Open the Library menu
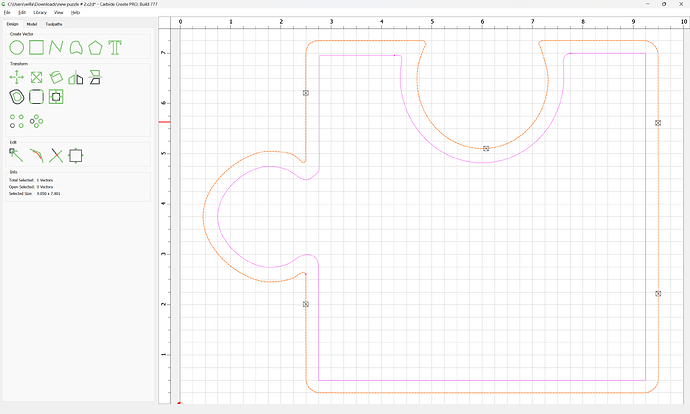690x414 pixels. click(40, 12)
